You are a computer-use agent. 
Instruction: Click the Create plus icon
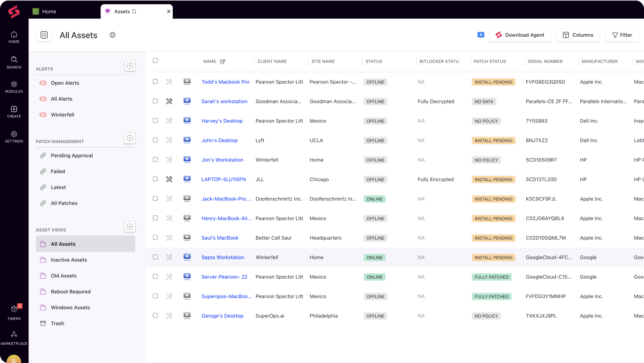tap(14, 109)
